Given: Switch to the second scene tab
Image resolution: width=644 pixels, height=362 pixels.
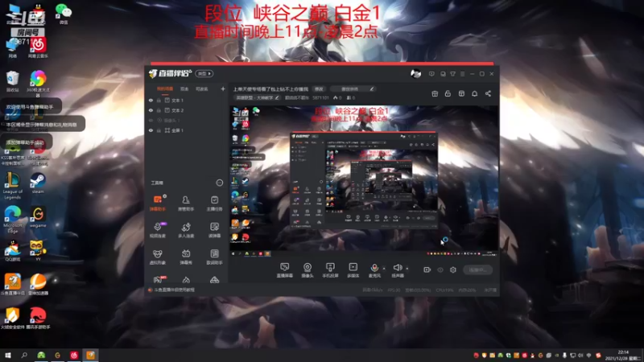Looking at the screenshot, I should (184, 88).
